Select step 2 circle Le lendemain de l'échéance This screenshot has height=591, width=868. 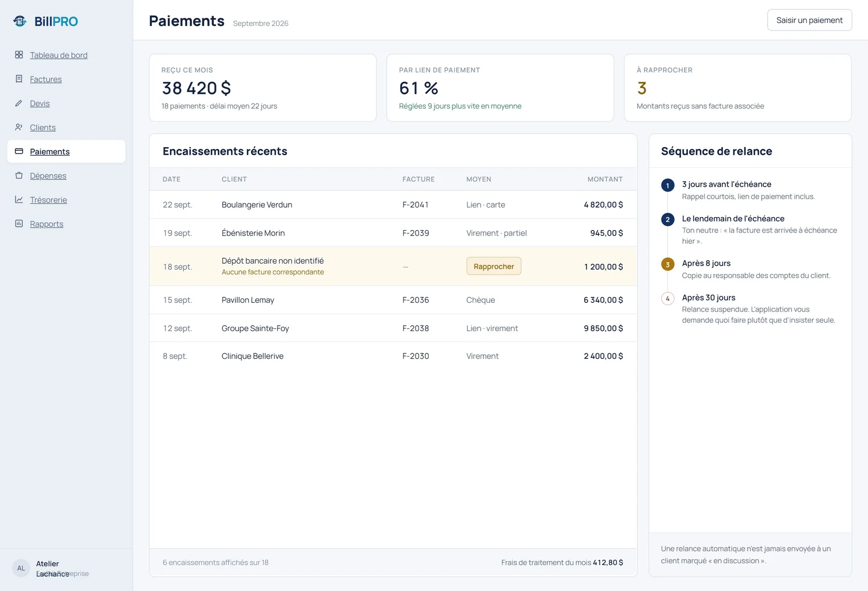pyautogui.click(x=668, y=219)
